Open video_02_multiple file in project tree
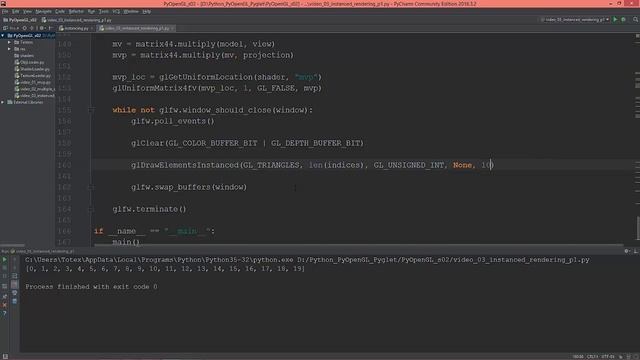640x360 pixels. pos(34,89)
